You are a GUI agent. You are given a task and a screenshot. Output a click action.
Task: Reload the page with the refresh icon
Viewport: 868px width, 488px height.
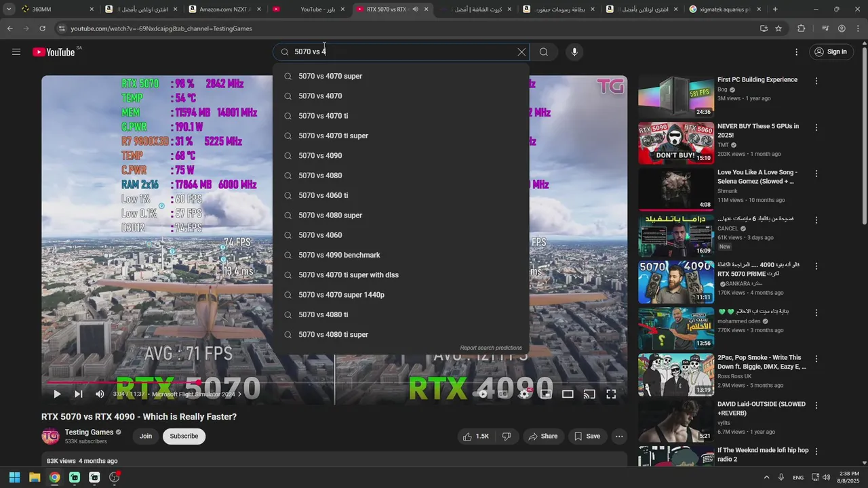click(42, 28)
